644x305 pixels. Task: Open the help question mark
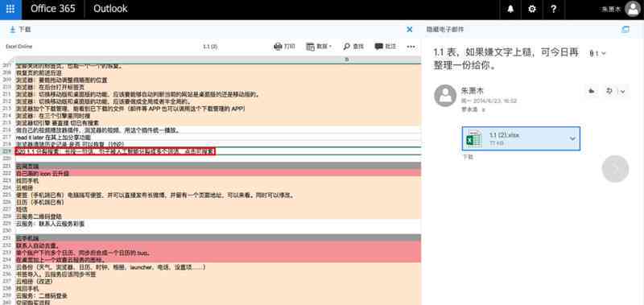[553, 9]
